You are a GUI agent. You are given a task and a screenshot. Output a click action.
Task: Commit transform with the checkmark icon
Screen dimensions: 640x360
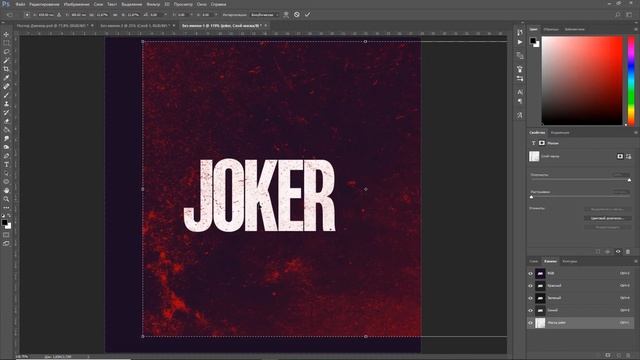click(x=307, y=15)
